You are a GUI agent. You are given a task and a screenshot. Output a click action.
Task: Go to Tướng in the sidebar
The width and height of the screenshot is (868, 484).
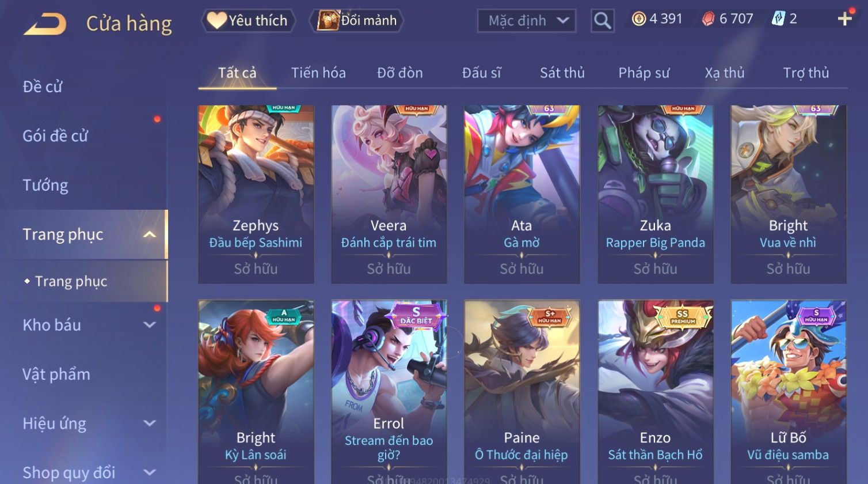[45, 185]
